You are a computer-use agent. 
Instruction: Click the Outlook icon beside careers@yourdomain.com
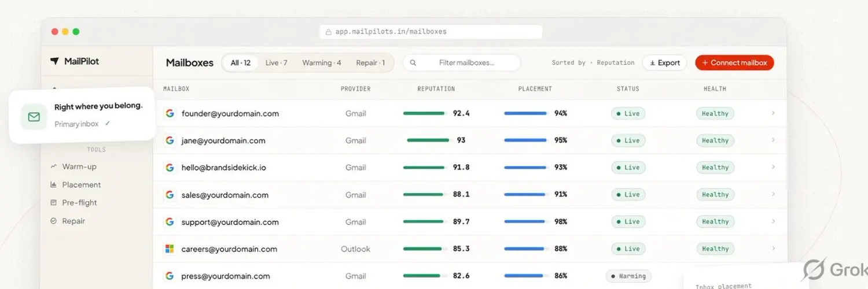point(170,249)
